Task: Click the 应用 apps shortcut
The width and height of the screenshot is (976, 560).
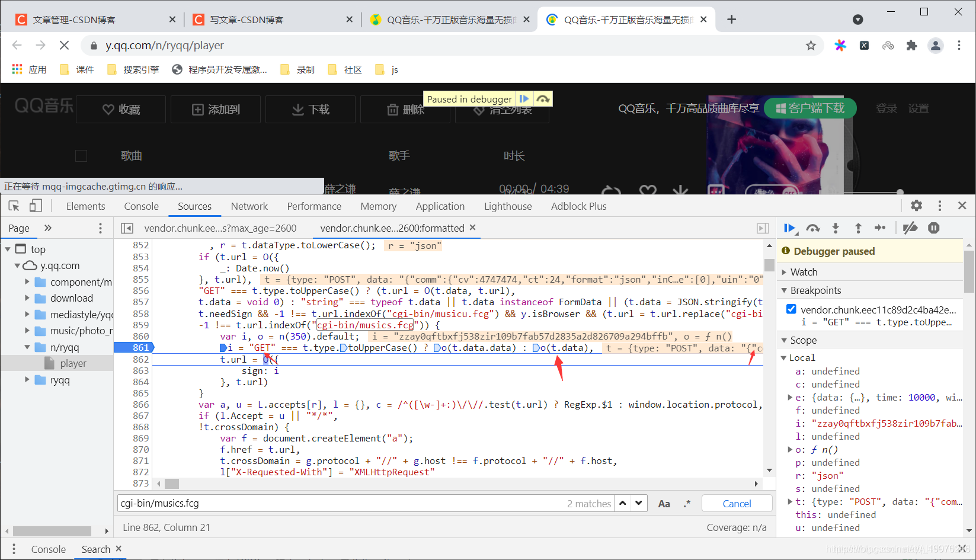Action: pyautogui.click(x=30, y=69)
